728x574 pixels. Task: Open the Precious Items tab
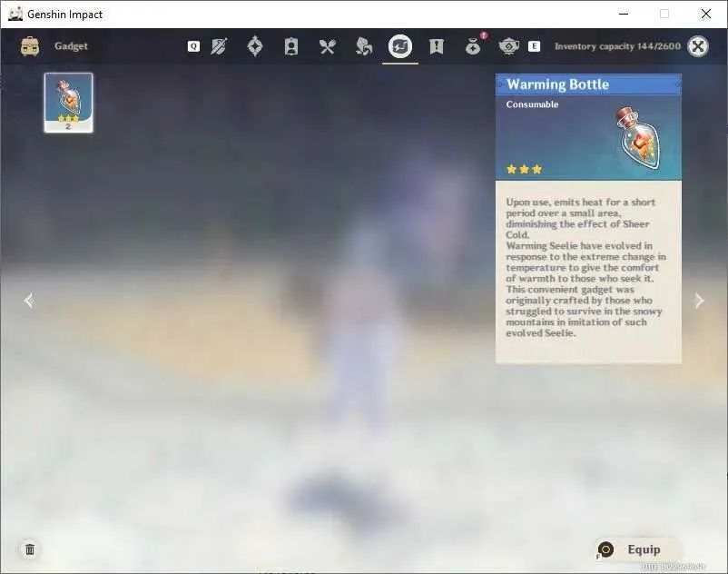point(473,46)
